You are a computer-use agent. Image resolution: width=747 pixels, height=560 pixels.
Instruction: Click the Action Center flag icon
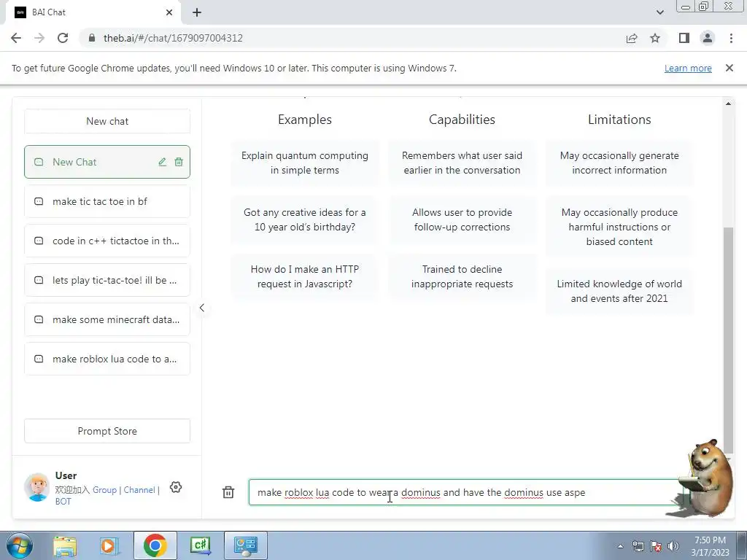point(656,546)
